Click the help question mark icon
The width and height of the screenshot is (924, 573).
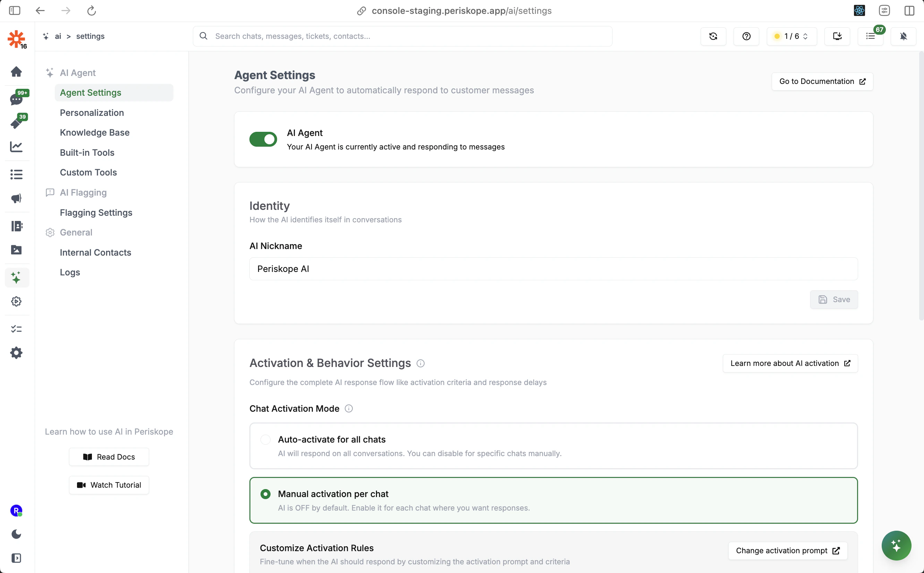pos(746,36)
